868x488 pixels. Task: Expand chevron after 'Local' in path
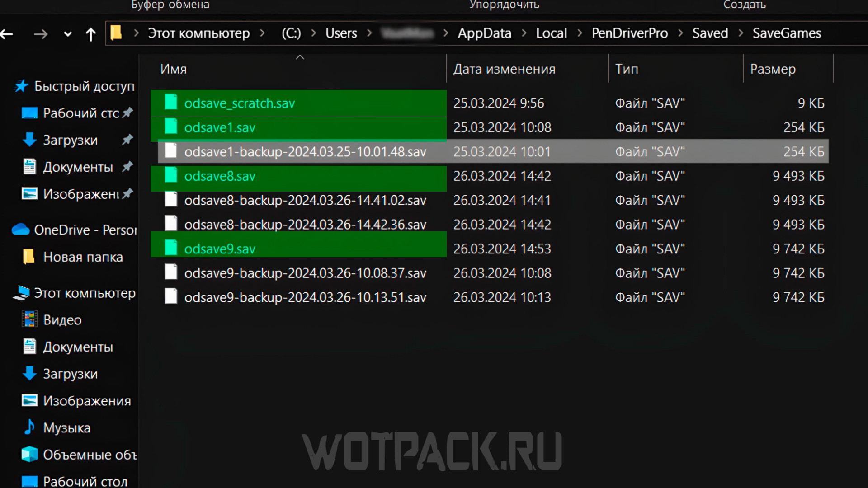click(580, 33)
